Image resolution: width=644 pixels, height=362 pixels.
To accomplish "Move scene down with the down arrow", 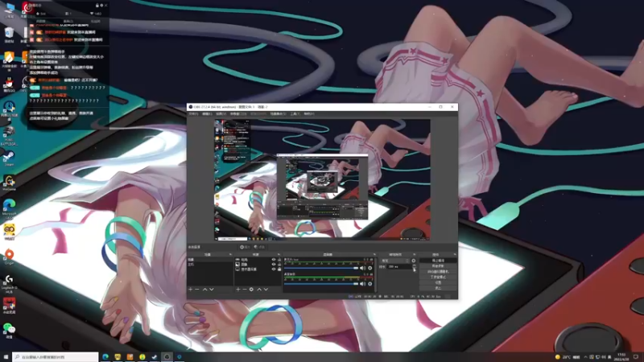I will point(212,290).
